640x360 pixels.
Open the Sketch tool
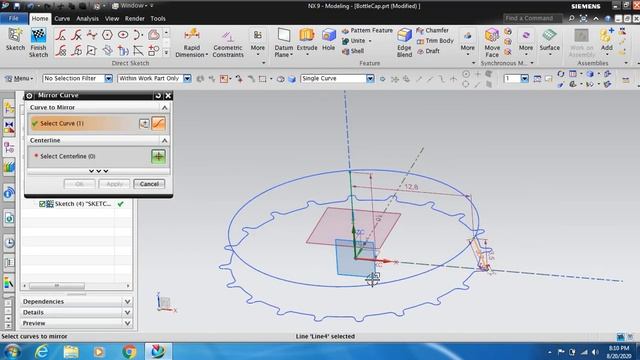coord(16,40)
